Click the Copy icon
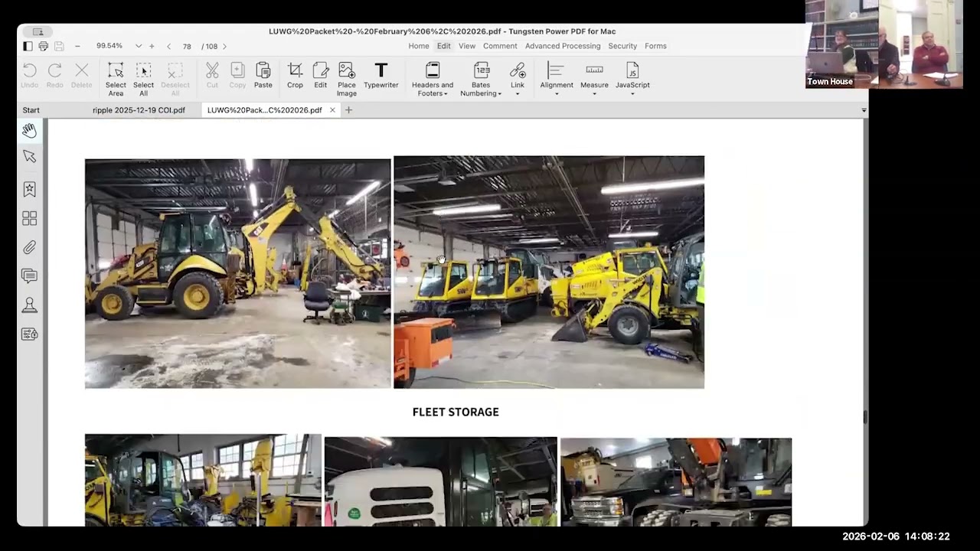This screenshot has height=551, width=980. 237,77
